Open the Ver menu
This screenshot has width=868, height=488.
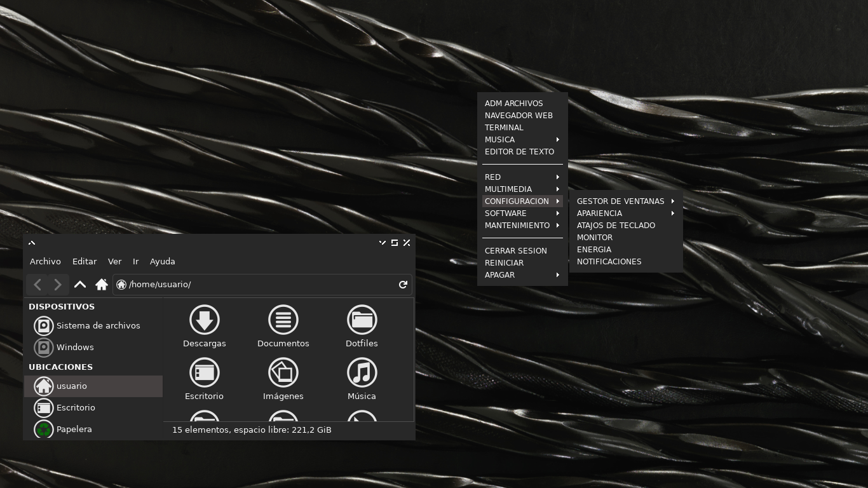114,262
